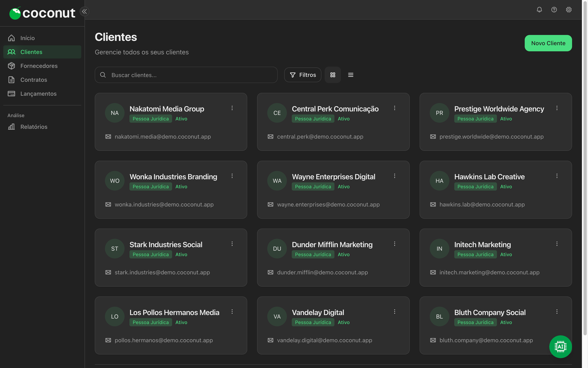Screen dimensions: 588x368
Task: Click envelope icon beside prestige.worldwide email
Action: tap(433, 137)
